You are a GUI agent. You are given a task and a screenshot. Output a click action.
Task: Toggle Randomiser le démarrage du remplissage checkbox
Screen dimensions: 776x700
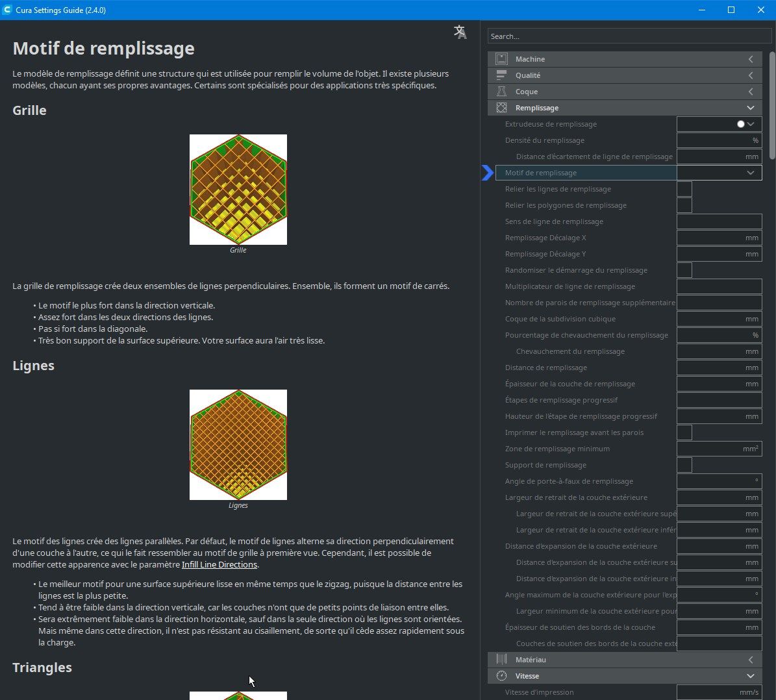click(684, 270)
